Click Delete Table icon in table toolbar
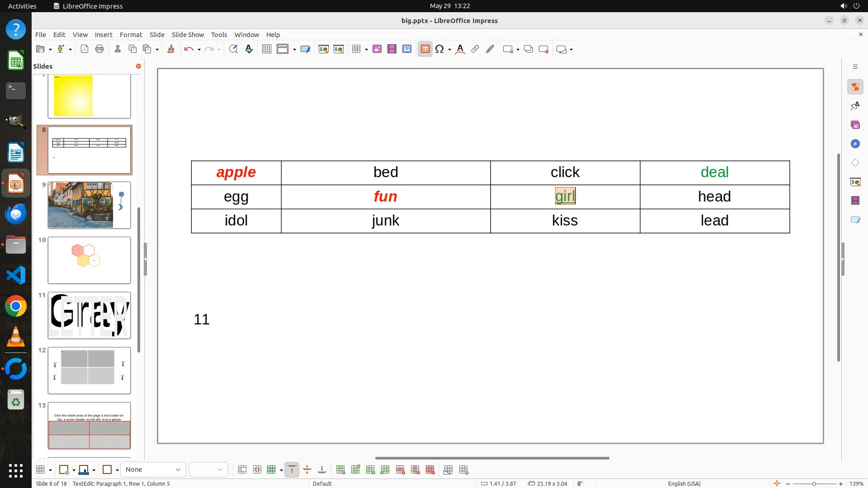Screen dimensions: 868x488 coord(430,470)
